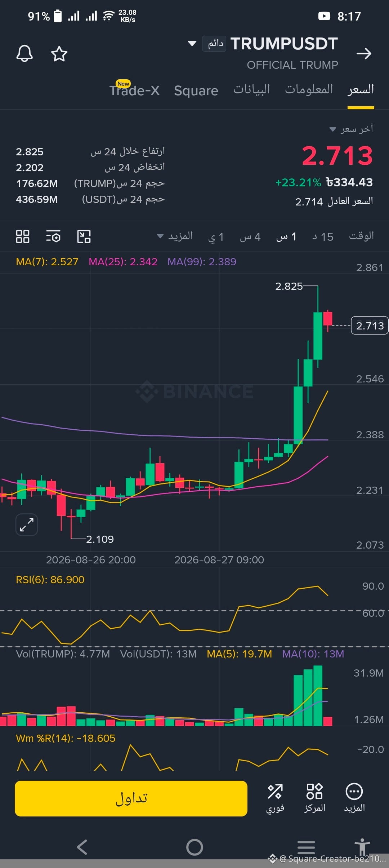
Task: Tap the 2.109 low marker on chart
Action: tap(100, 539)
